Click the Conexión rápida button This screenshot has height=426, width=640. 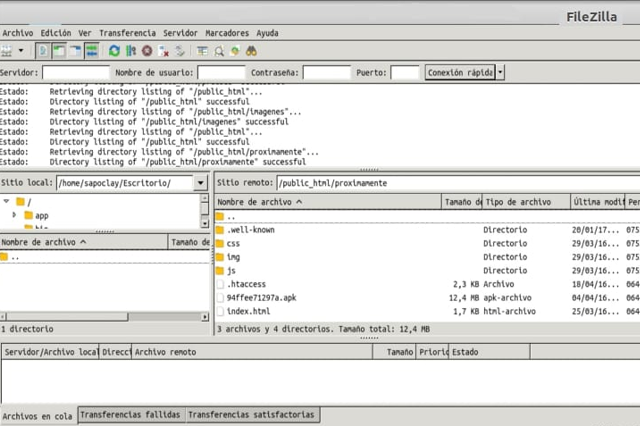tap(459, 72)
